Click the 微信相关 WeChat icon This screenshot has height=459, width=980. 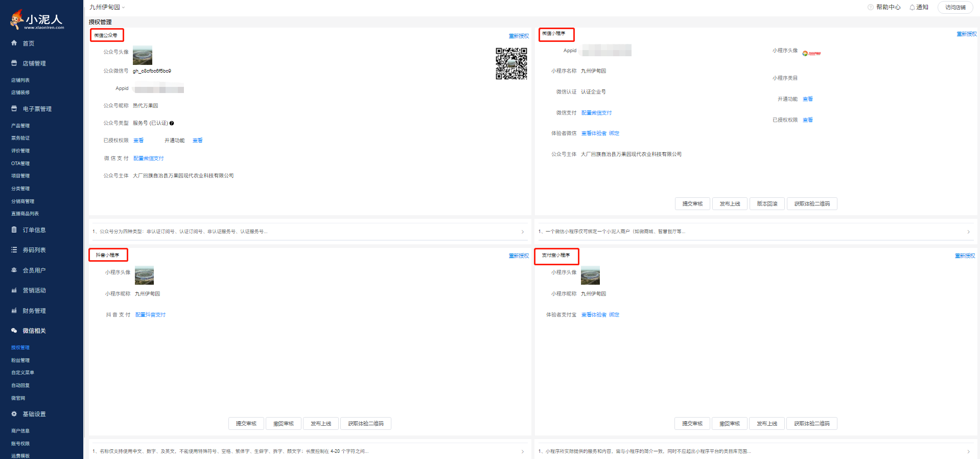click(x=14, y=331)
